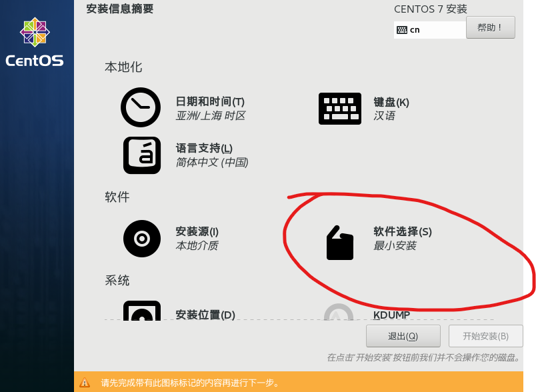
Task: Select the language support á icon
Action: [x=142, y=155]
